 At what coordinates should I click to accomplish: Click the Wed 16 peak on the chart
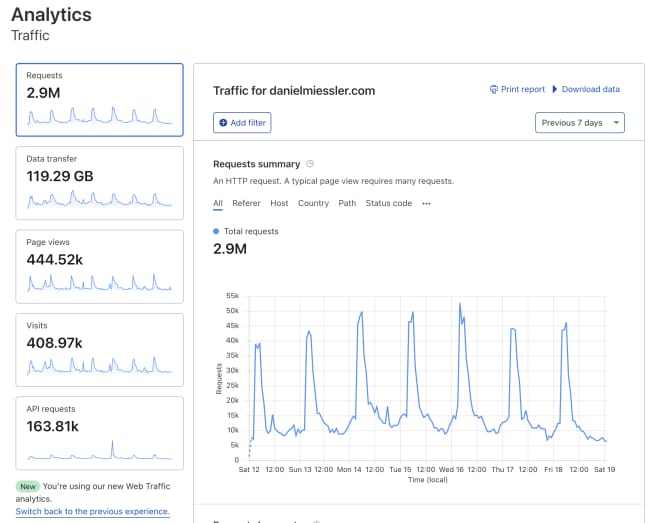click(x=460, y=304)
